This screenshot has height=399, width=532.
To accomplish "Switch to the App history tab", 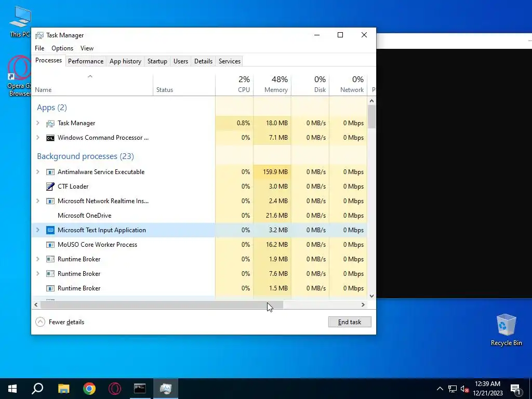I will click(125, 61).
